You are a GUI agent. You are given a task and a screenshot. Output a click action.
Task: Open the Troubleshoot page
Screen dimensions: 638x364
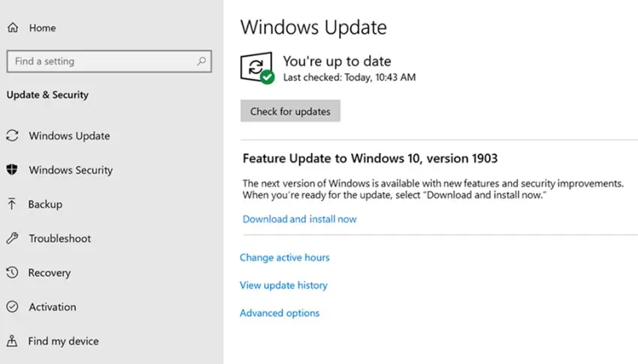(x=60, y=238)
